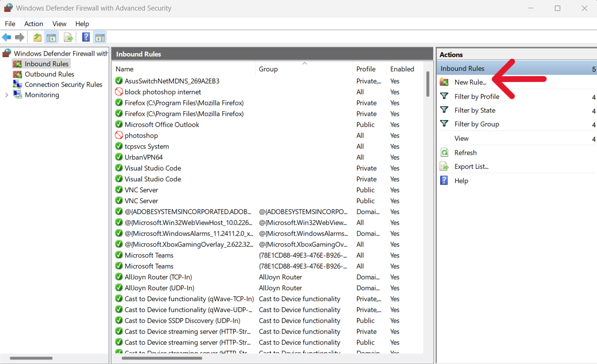Select the 'Windows Defender Firewall with' root label
The image size is (597, 364).
[61, 54]
